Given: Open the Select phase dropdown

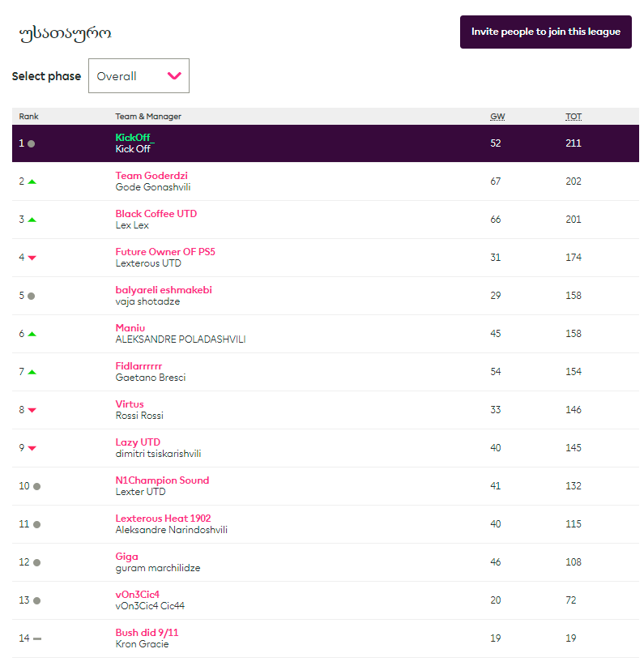Looking at the screenshot, I should point(139,76).
